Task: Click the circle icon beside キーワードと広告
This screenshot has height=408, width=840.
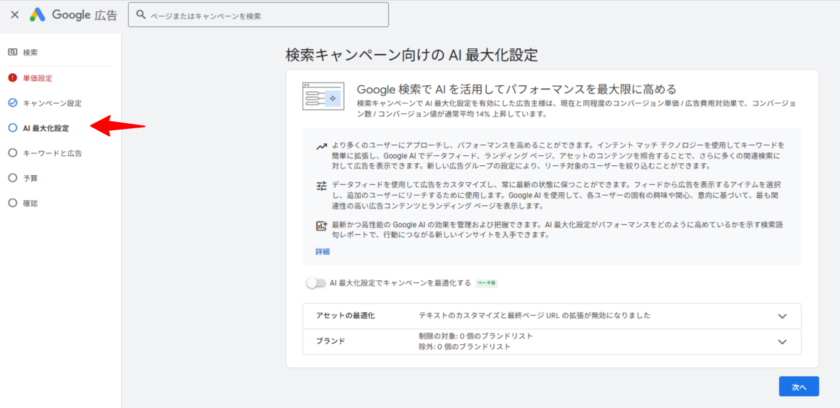Action: (12, 153)
